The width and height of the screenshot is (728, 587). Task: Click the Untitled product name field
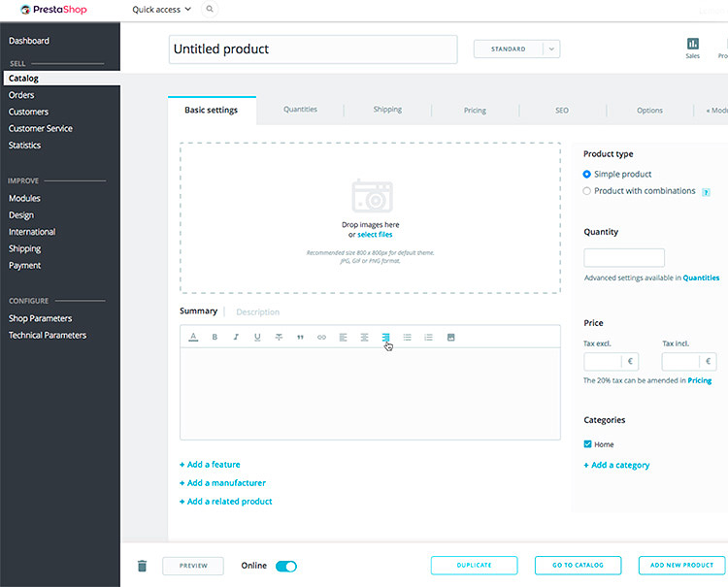click(x=313, y=49)
